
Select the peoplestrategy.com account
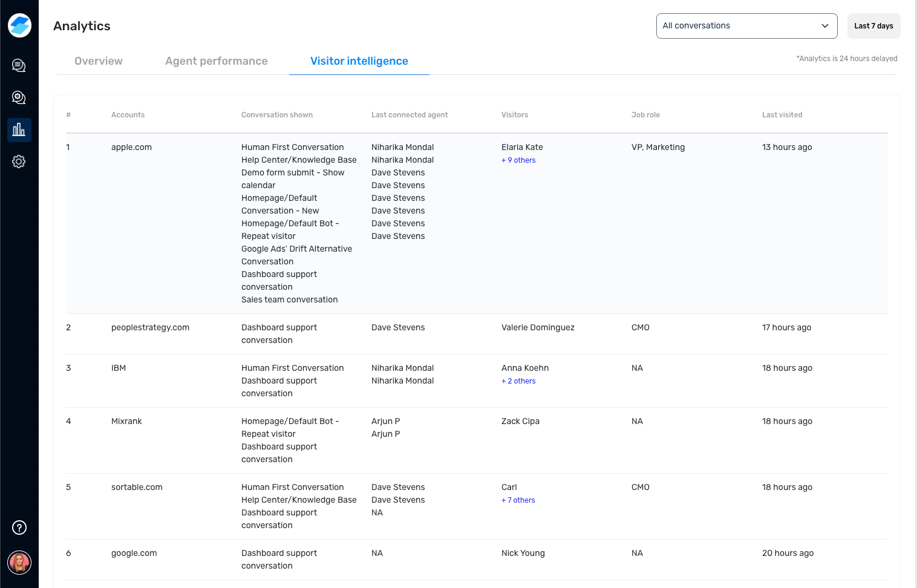tap(150, 327)
